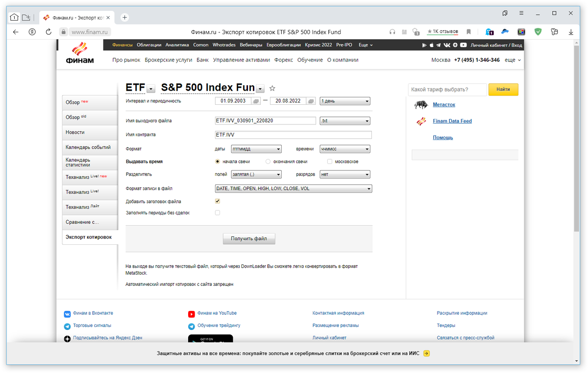
Task: Click the blue cloud extension icon
Action: 505,31
